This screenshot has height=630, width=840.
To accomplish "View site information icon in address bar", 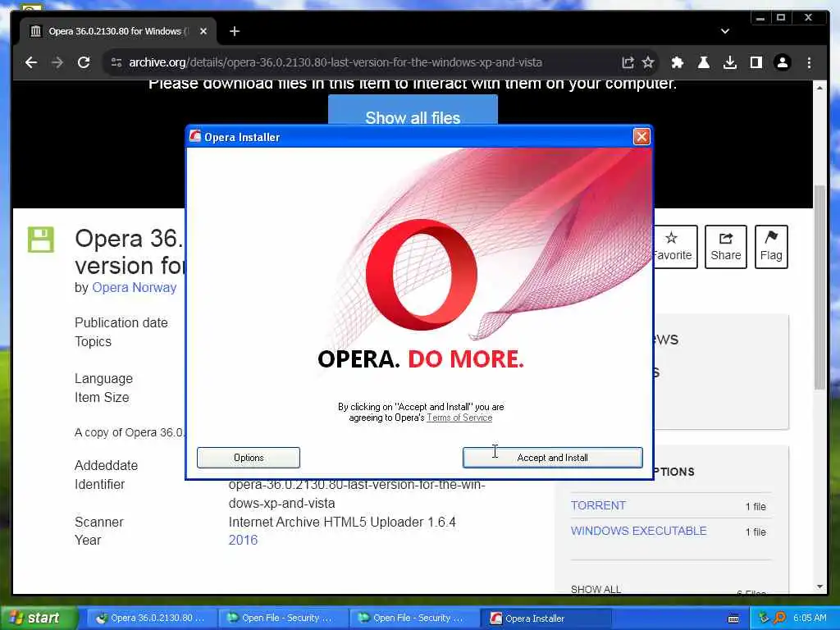I will pos(116,62).
